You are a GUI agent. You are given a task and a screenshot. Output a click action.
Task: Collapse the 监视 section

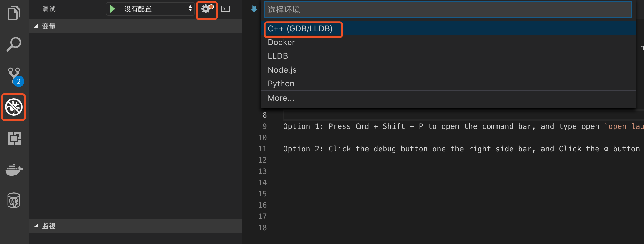(136, 226)
